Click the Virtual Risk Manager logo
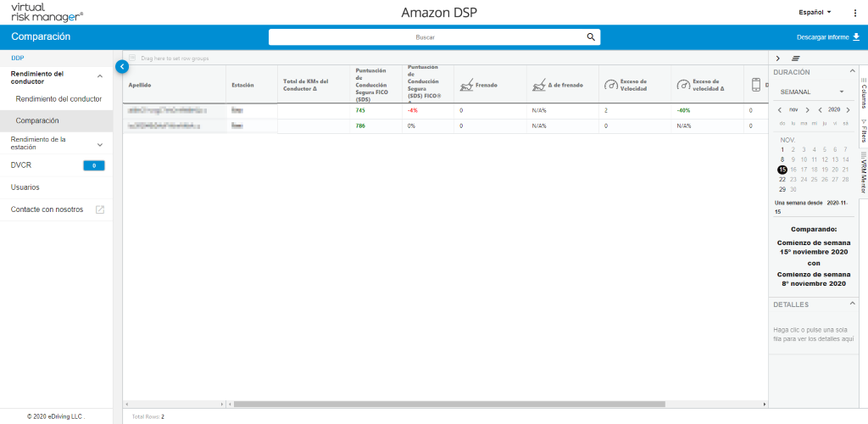Image resolution: width=868 pixels, height=424 pixels. click(x=47, y=12)
